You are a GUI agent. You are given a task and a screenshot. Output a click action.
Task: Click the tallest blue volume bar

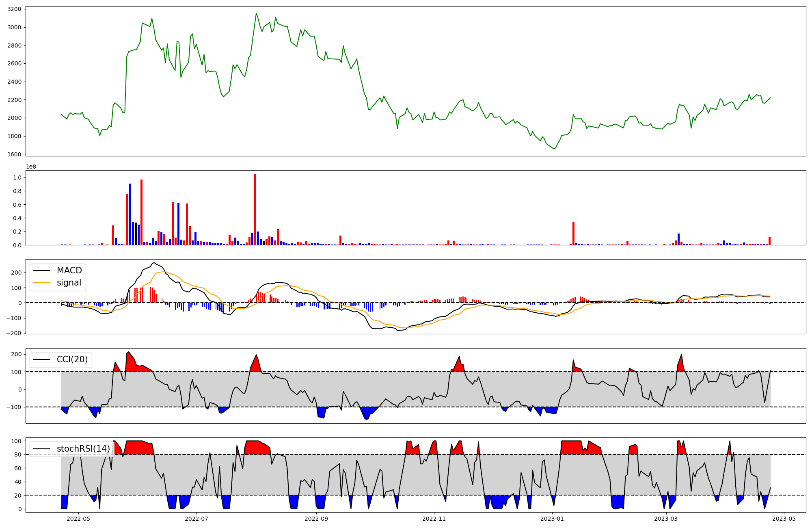(130, 214)
